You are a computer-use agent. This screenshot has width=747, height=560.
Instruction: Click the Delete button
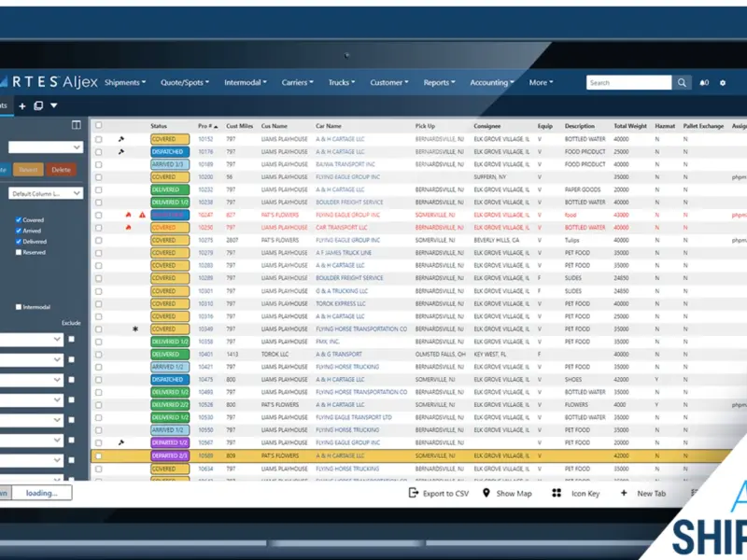[x=61, y=170]
